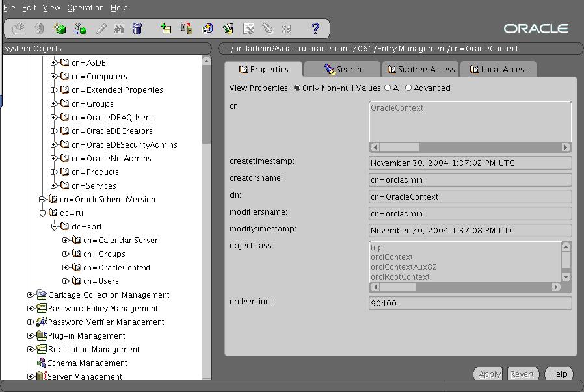Viewport: 584px width, 392px height.
Task: Click the orclversion input field
Action: click(470, 303)
